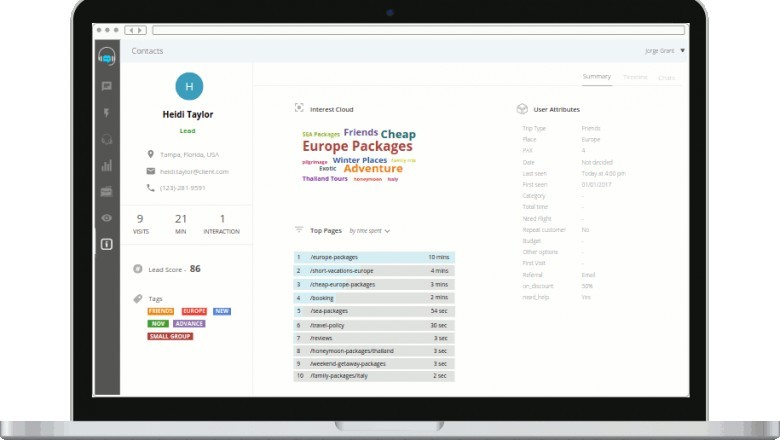The image size is (780, 440).
Task: Click the orange FRIENDS tag
Action: pyautogui.click(x=161, y=311)
